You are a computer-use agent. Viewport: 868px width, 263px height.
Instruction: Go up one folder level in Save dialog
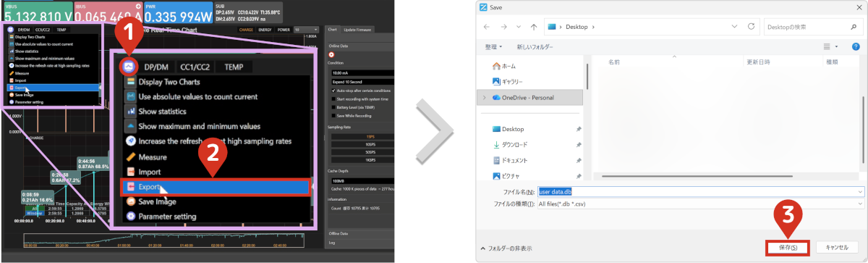[534, 27]
